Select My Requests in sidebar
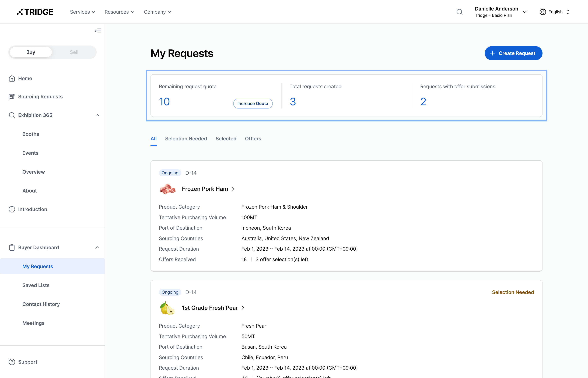Screen dimensions: 588x378 (52, 266)
